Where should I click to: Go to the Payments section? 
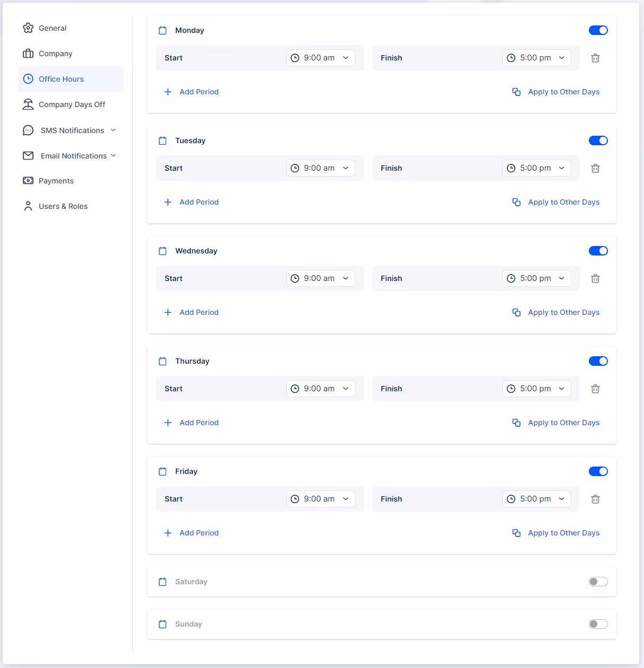point(71,181)
